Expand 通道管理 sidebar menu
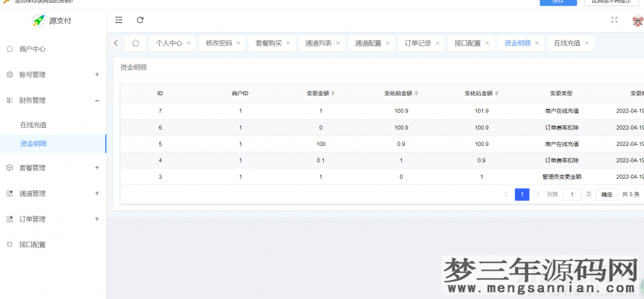Viewport: 644px width, 299px height. (53, 193)
